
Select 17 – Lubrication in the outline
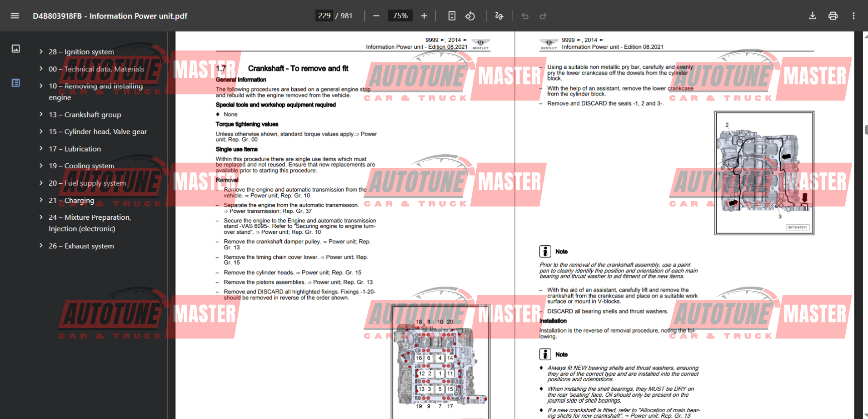75,149
